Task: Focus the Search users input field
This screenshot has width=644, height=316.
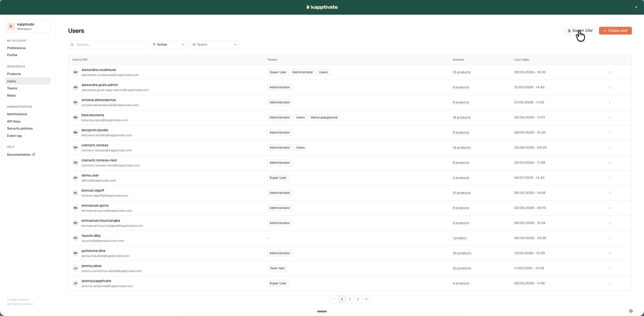Action: [x=108, y=44]
